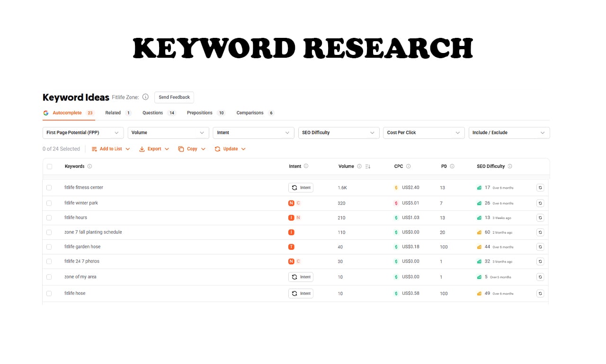
Task: Click the orange T intent badge for fitlife garden hose
Action: (291, 247)
